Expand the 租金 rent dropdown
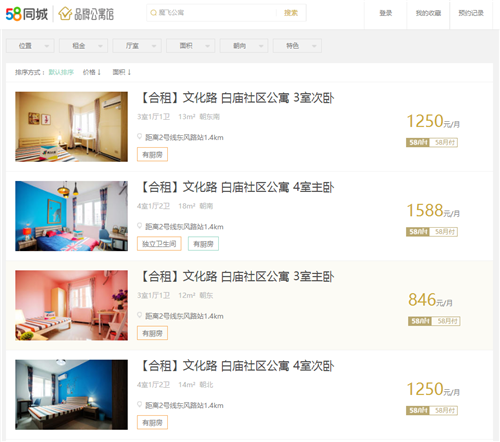This screenshot has height=442, width=500. pyautogui.click(x=83, y=46)
